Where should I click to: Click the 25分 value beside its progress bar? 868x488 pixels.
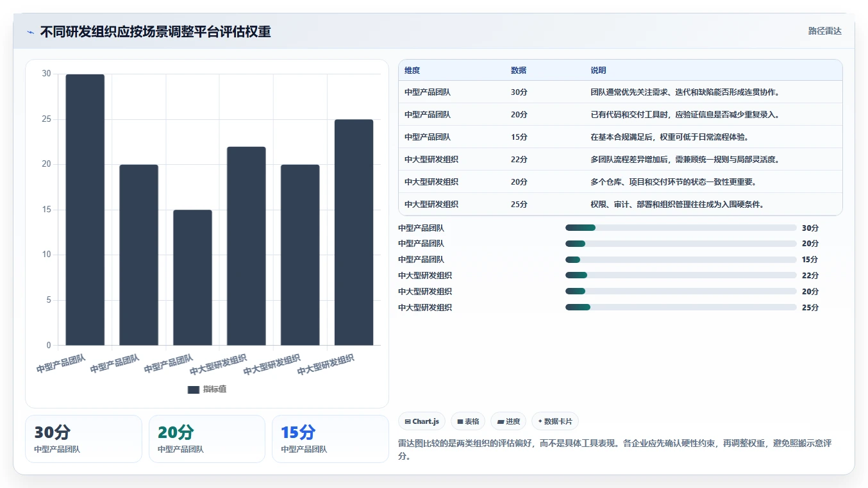[810, 308]
